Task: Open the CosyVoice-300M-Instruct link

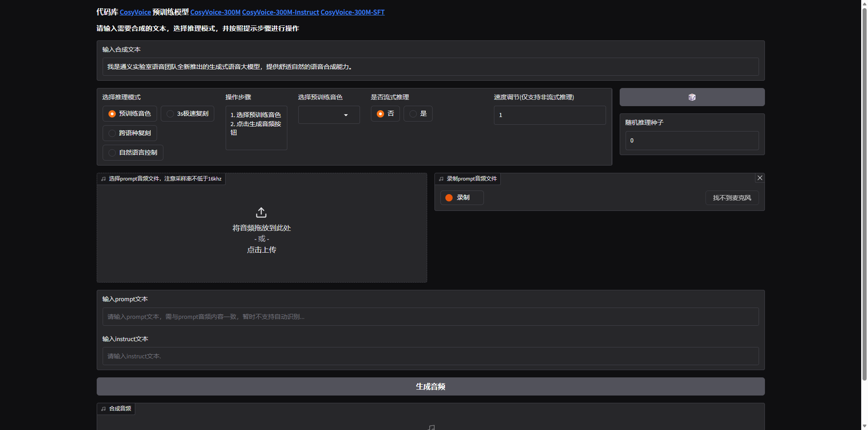Action: pyautogui.click(x=280, y=12)
